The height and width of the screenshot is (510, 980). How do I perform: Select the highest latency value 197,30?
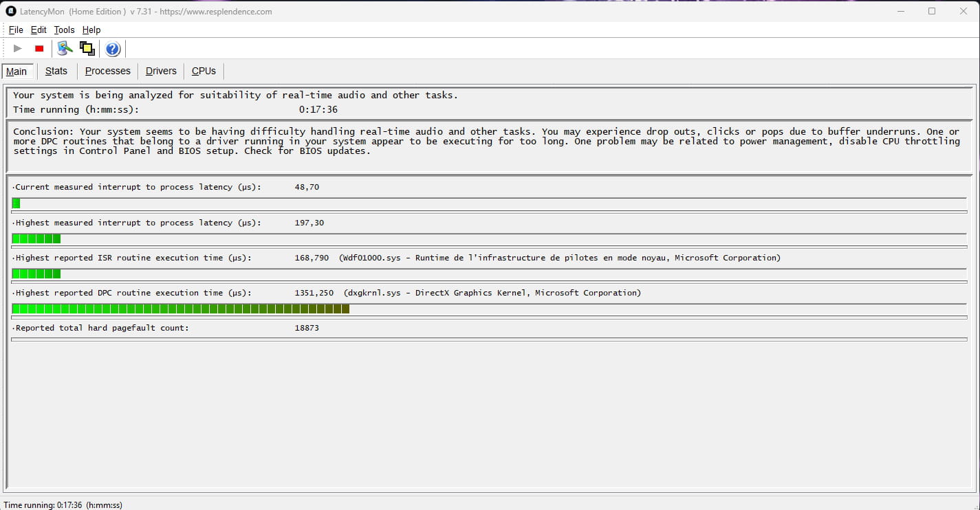(x=309, y=223)
